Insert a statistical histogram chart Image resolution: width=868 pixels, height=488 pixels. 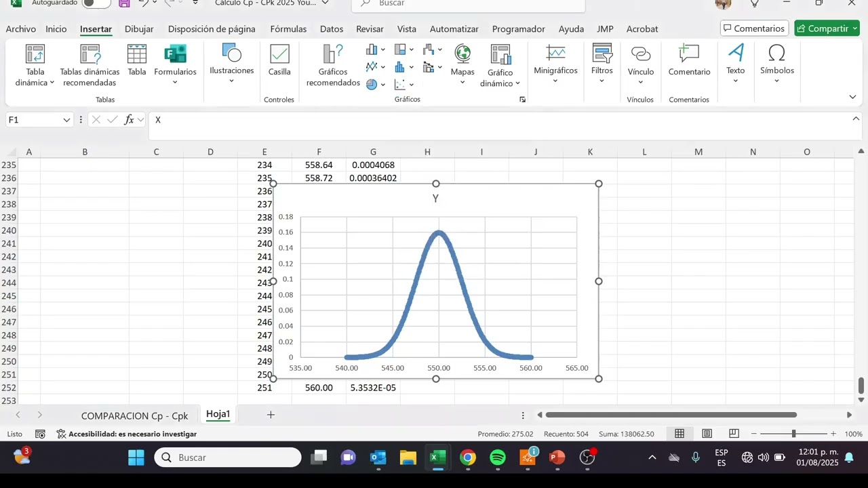tap(400, 67)
